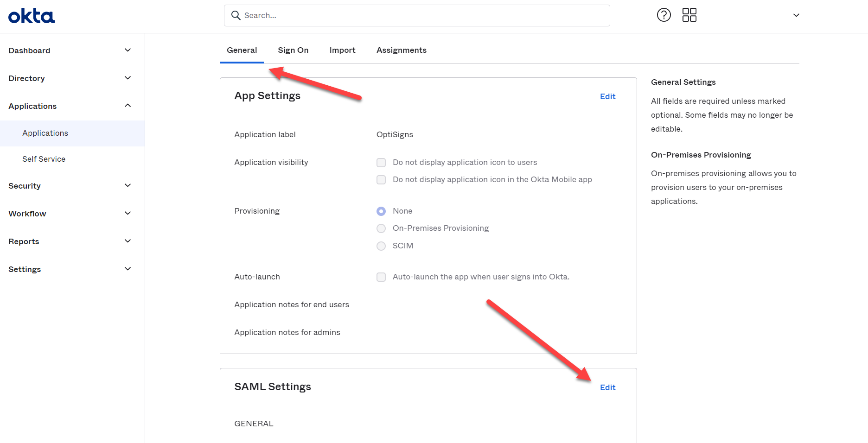Enable Auto-launch the app checkbox
The height and width of the screenshot is (443, 868).
tap(381, 277)
